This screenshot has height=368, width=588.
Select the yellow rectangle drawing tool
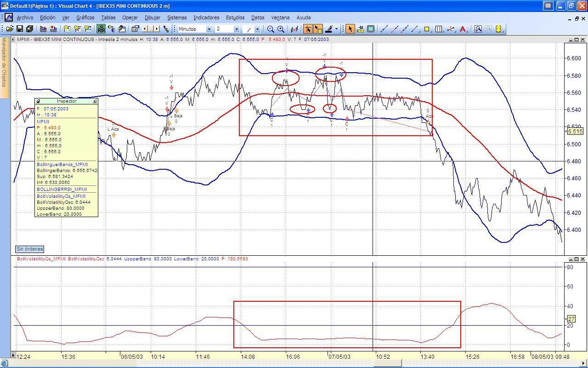pos(427,29)
